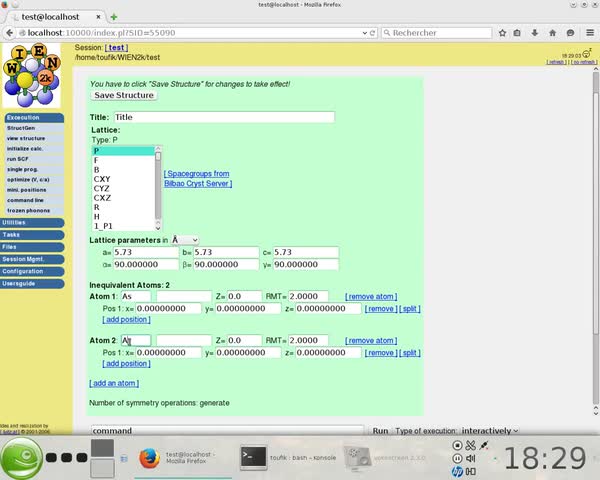The height and width of the screenshot is (480, 600).
Task: Open the Files sidebar menu
Action: tap(32, 247)
